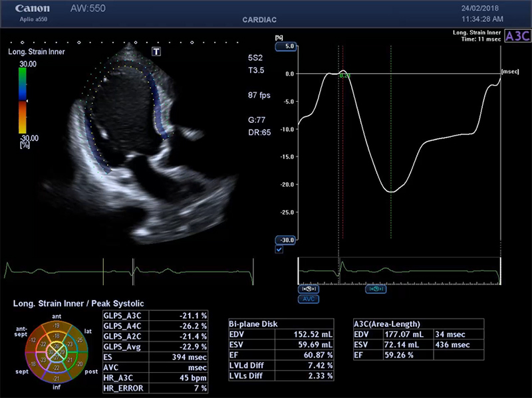Click the blue end-systole timing marker icon

tap(376, 289)
